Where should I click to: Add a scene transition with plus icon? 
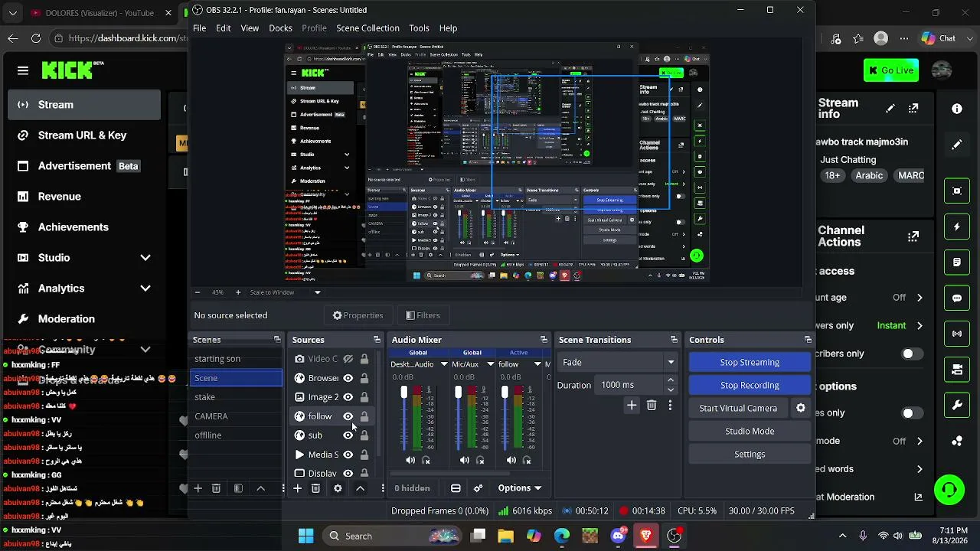pyautogui.click(x=632, y=406)
